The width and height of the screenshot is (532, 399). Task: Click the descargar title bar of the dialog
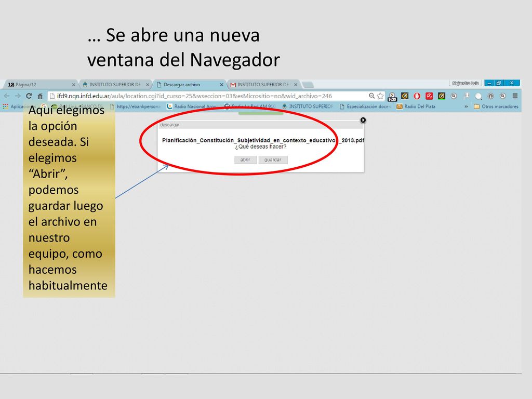pos(260,125)
